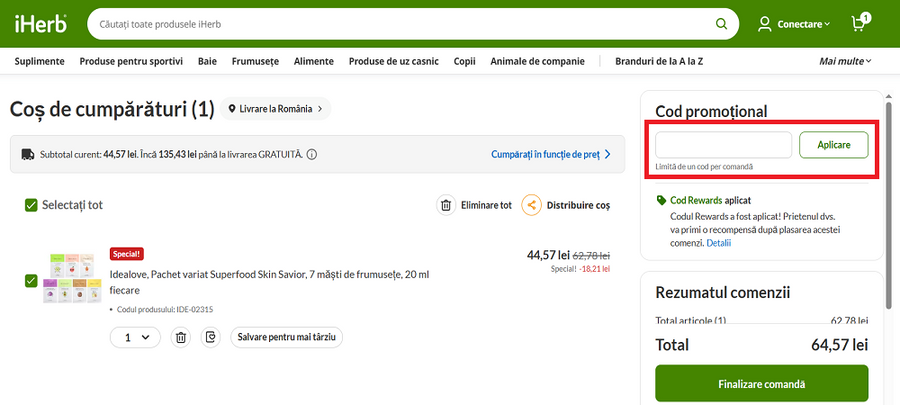This screenshot has height=405, width=900.
Task: Open the Frumusețe category menu
Action: pos(255,61)
